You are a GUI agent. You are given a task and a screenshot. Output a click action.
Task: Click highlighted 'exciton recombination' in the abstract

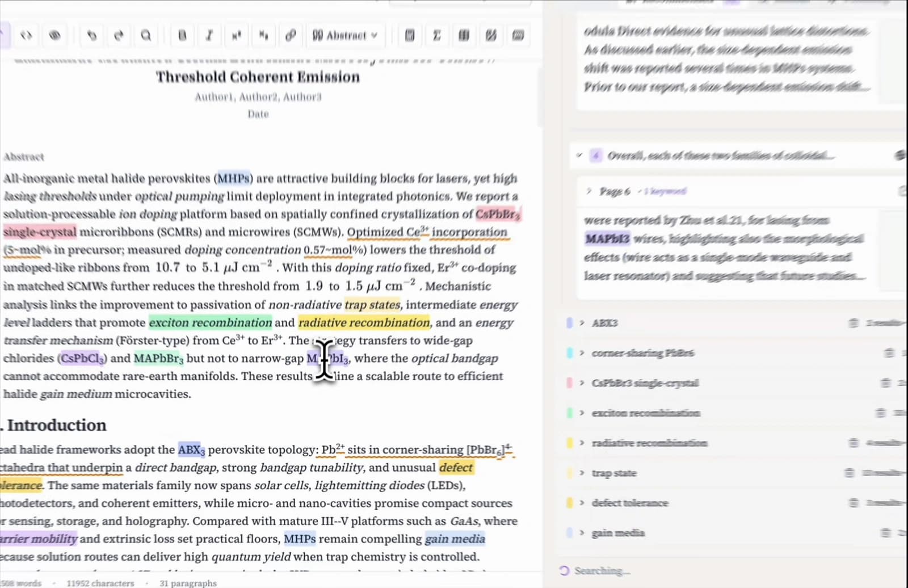[211, 322]
